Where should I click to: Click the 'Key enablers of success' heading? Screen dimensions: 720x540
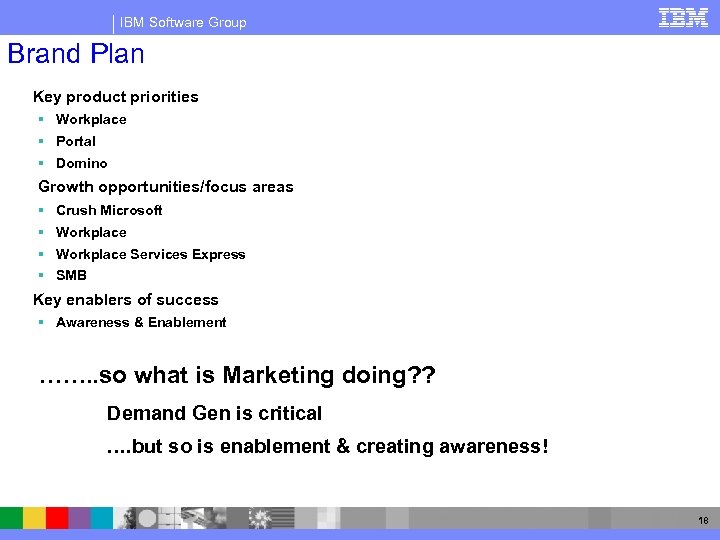point(126,300)
